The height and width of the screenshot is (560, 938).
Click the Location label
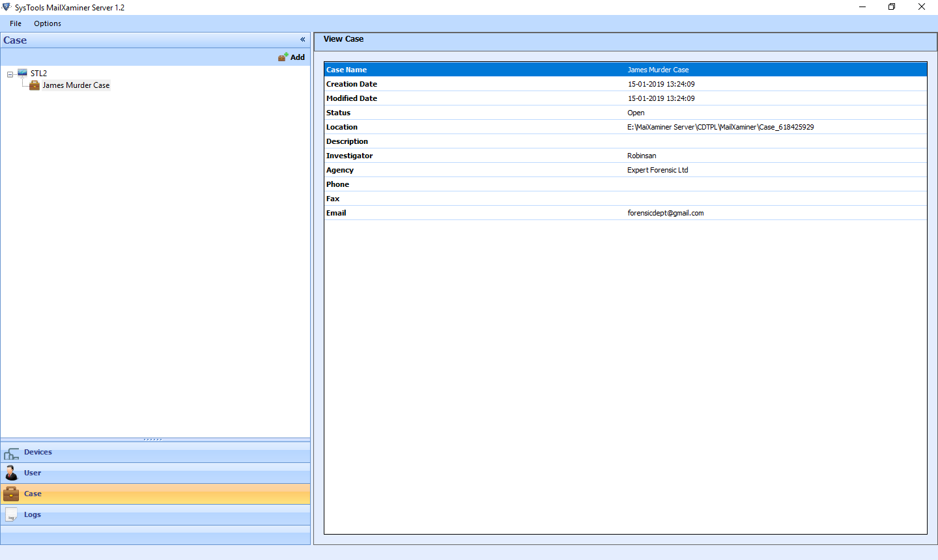342,127
